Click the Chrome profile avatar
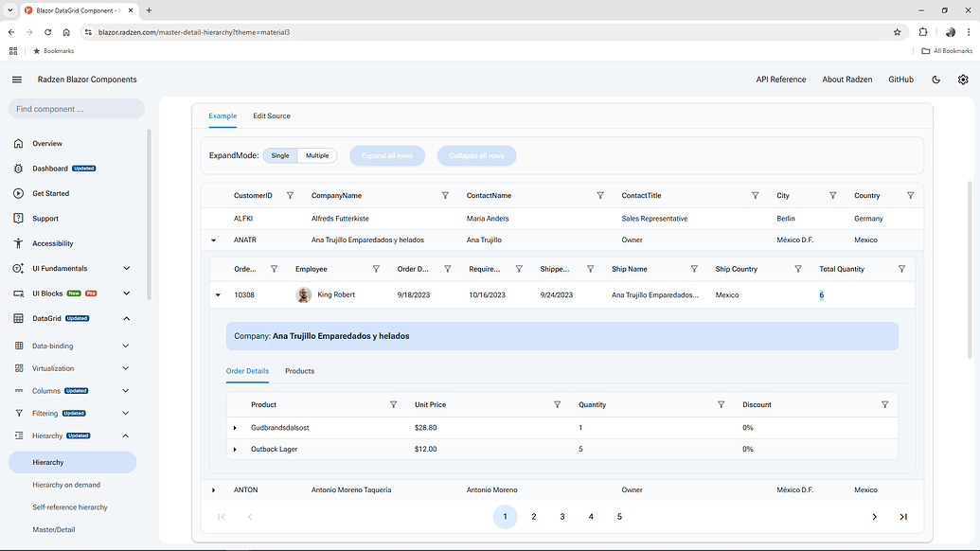Image resolution: width=980 pixels, height=551 pixels. [x=948, y=31]
